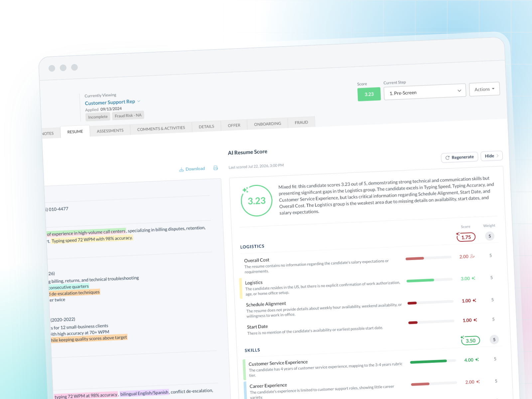Viewport: 532px width, 399px height.
Task: Click highlighted 'bilingual English/Spanish' text
Action: (x=144, y=393)
